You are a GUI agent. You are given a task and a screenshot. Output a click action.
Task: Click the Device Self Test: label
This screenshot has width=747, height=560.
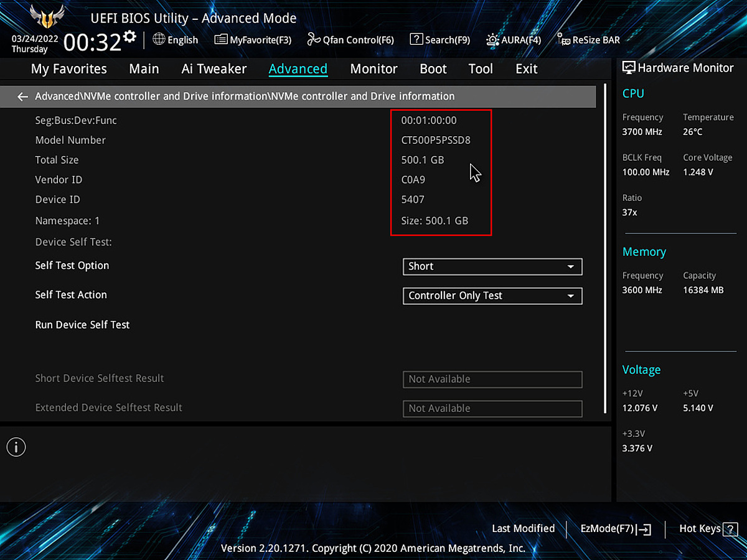pyautogui.click(x=73, y=242)
